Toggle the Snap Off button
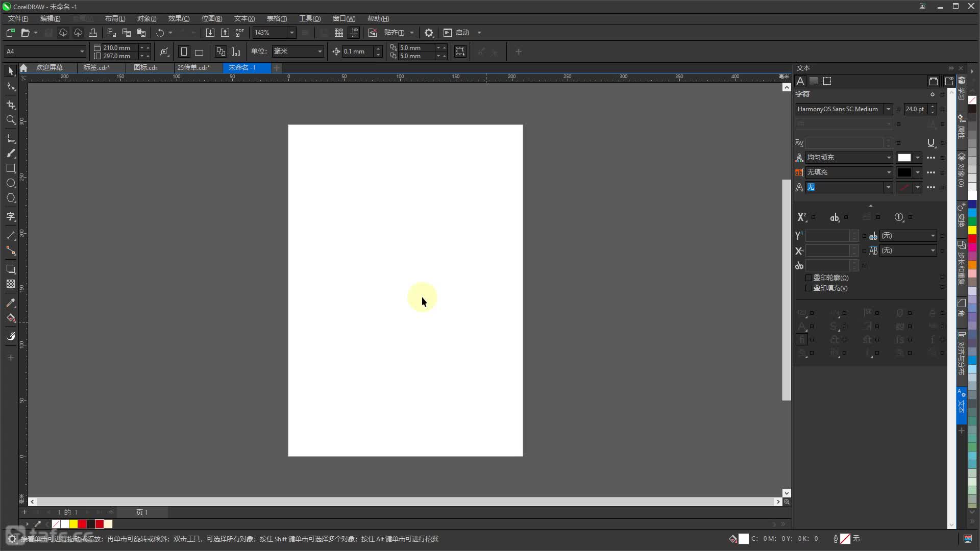 pyautogui.click(x=373, y=33)
